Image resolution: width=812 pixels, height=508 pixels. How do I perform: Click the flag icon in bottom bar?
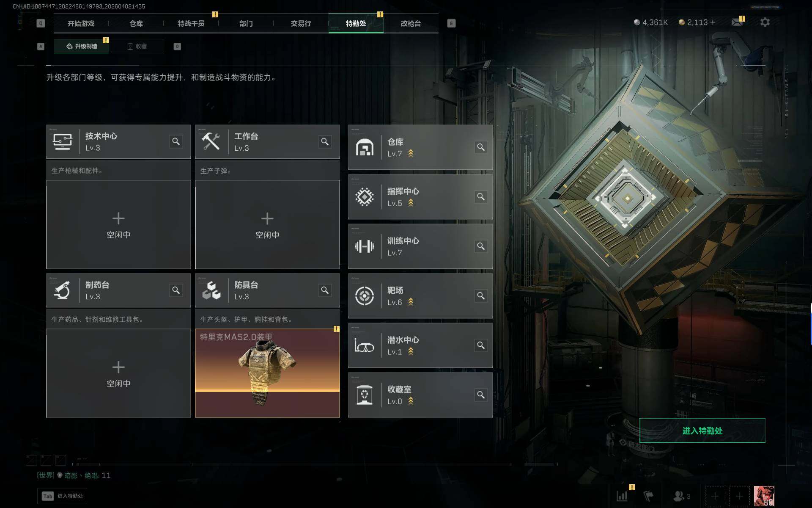click(x=648, y=496)
